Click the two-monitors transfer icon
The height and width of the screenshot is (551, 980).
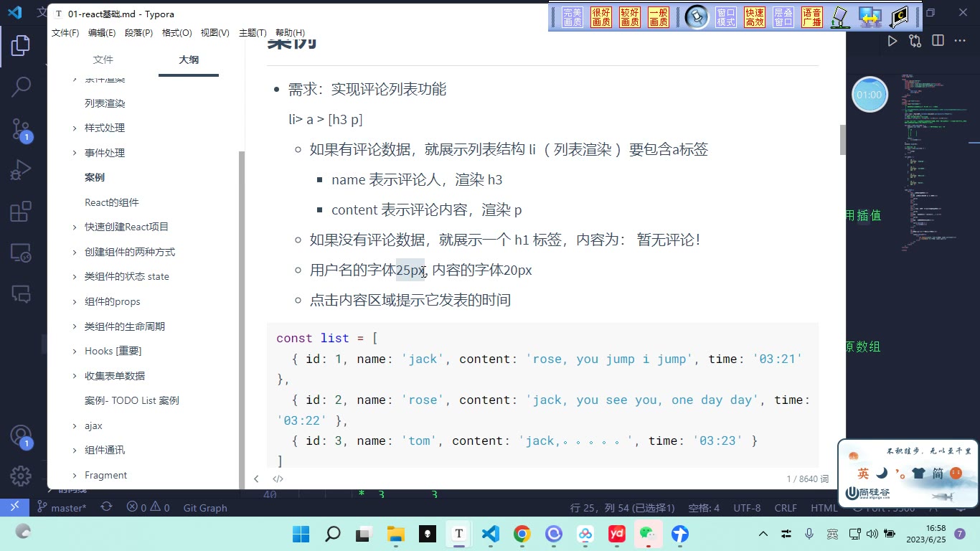click(870, 17)
